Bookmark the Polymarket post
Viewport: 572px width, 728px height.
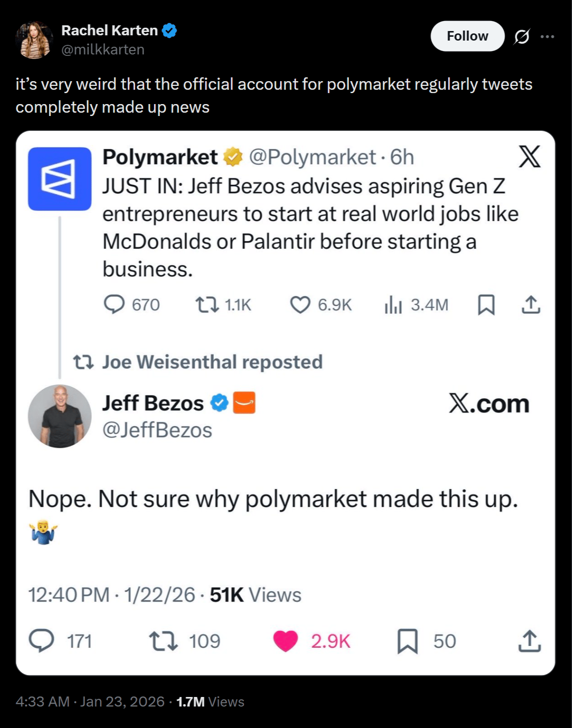tap(486, 305)
